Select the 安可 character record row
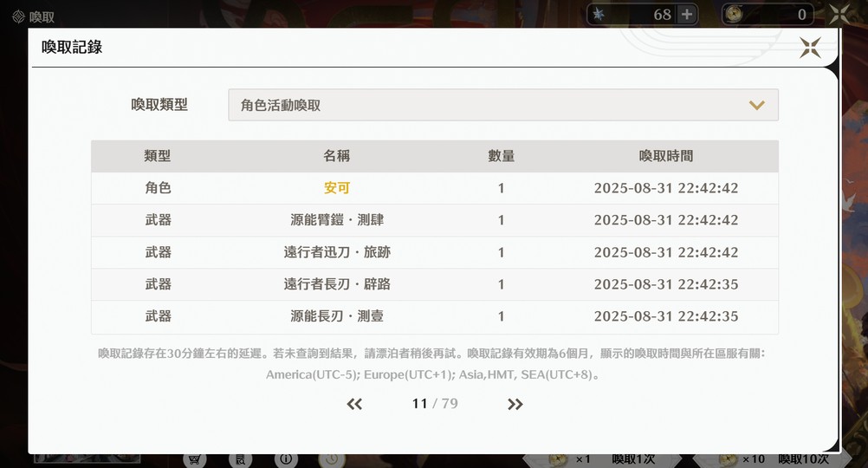Screen dimensions: 868x468 (435, 188)
